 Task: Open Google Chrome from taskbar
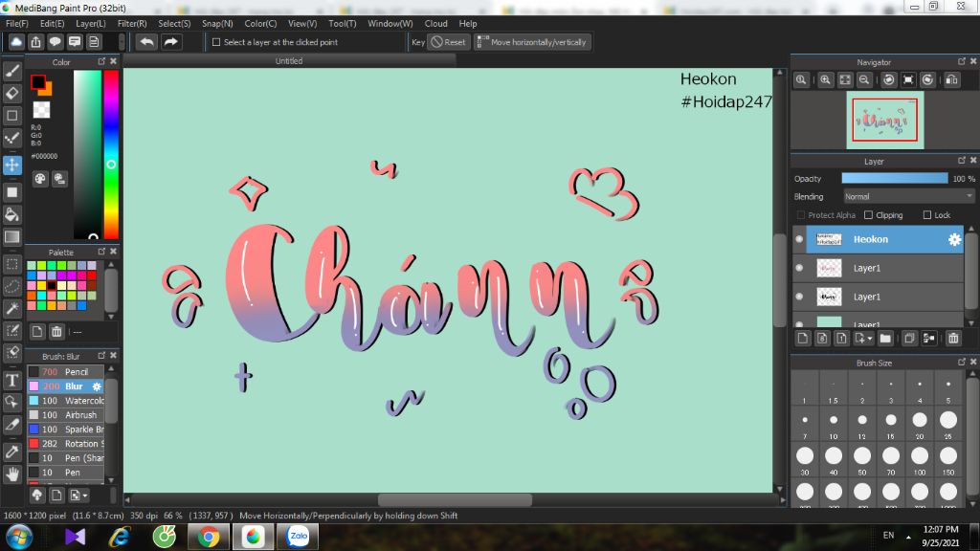tap(209, 537)
